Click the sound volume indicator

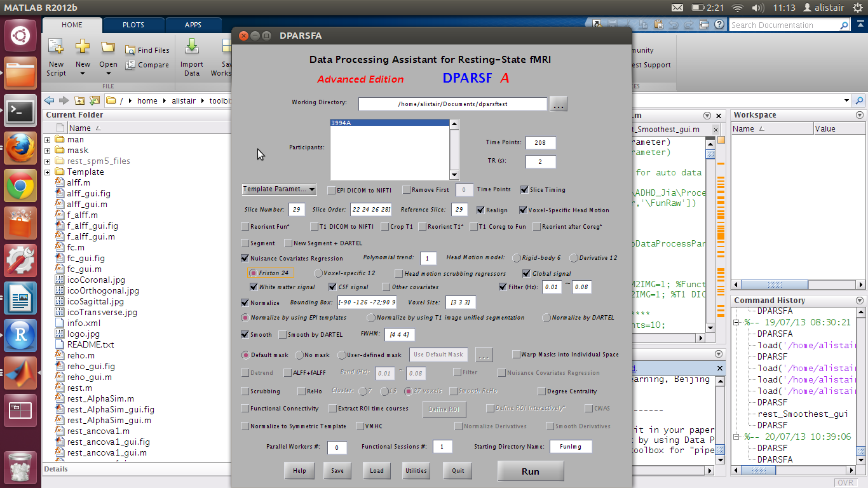[759, 8]
